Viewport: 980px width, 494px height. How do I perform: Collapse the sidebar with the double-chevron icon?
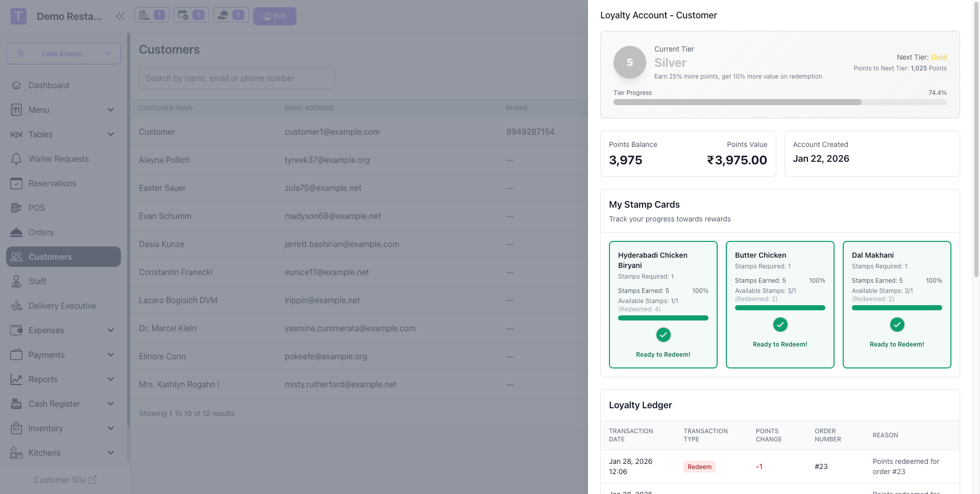[120, 16]
